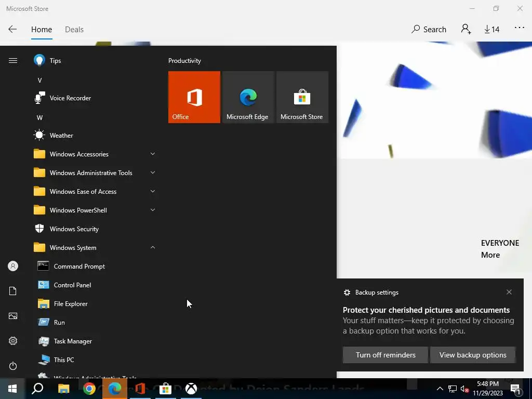Expand the Start menu hamburger
This screenshot has height=399, width=532.
click(13, 61)
